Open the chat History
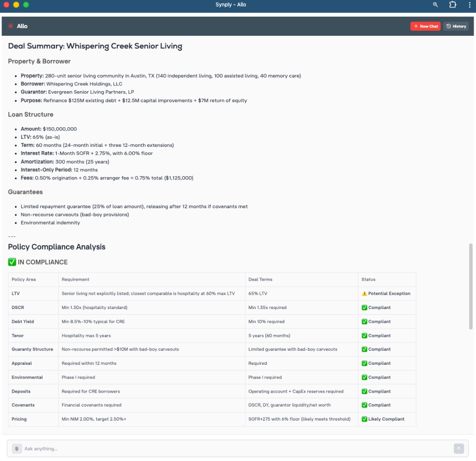The image size is (476, 461). click(456, 26)
